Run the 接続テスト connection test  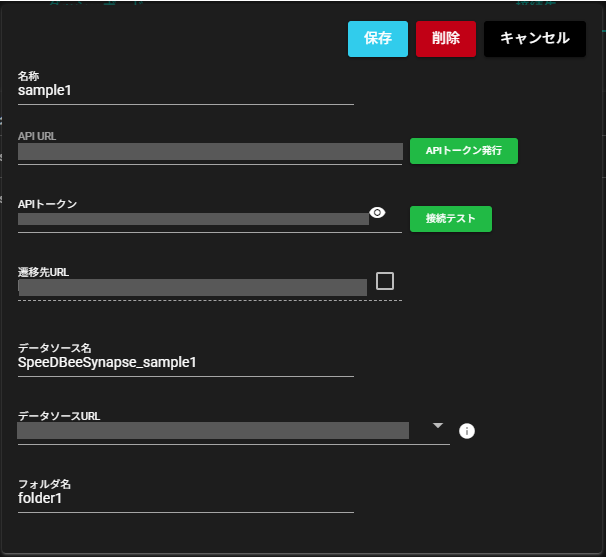[450, 218]
